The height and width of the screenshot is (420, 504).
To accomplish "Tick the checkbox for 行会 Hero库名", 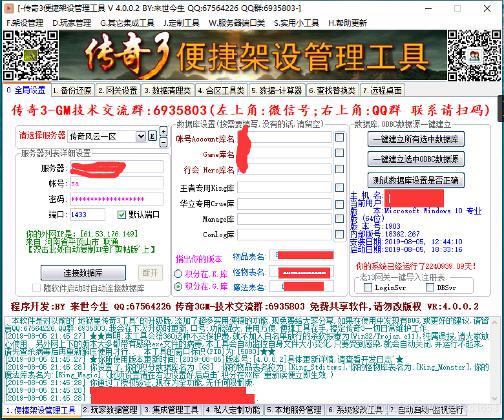I will point(339,169).
